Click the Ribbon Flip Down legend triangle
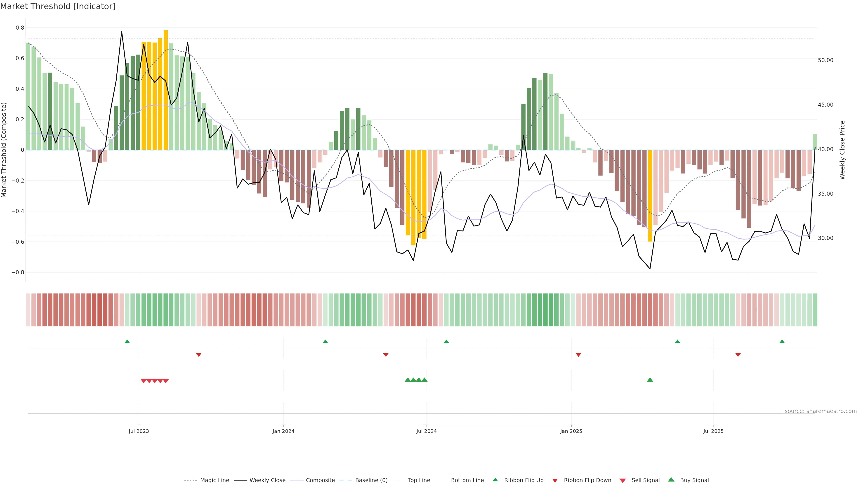The image size is (868, 488). pyautogui.click(x=555, y=481)
